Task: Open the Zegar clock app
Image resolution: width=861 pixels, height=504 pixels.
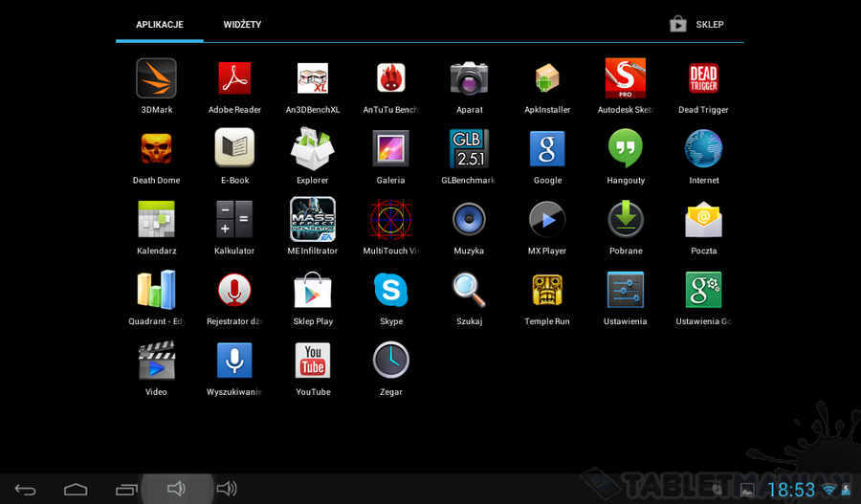Action: [391, 361]
